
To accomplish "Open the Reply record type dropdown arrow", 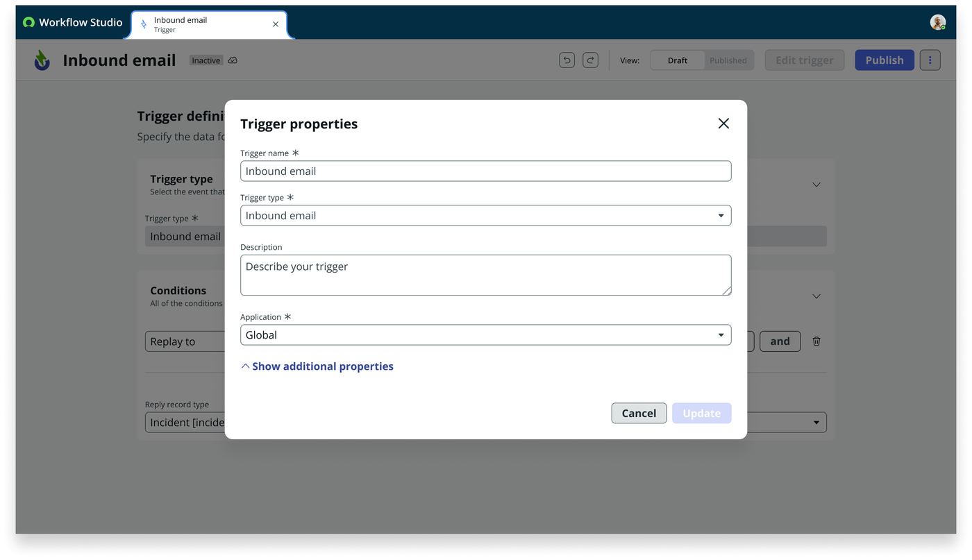I will click(x=816, y=423).
